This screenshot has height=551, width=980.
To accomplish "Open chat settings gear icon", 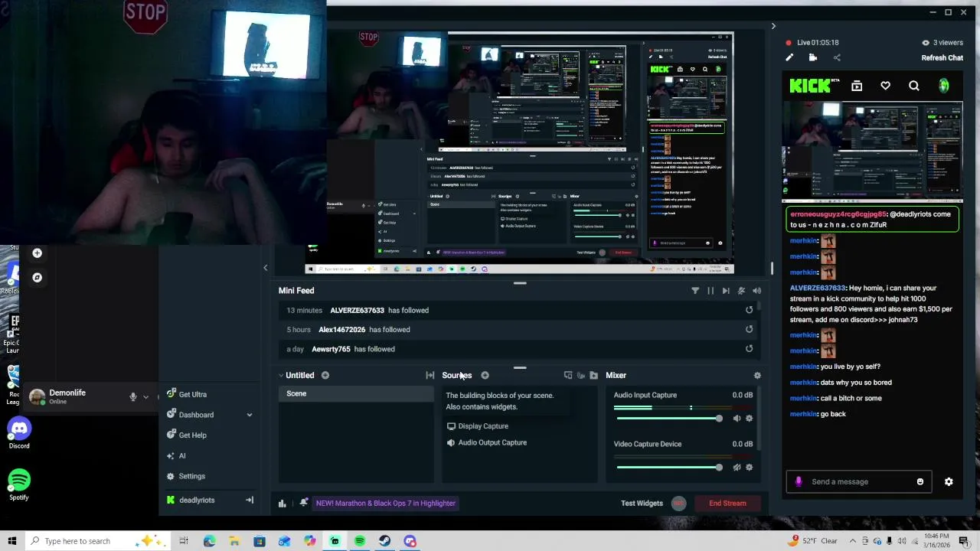I will (x=949, y=481).
